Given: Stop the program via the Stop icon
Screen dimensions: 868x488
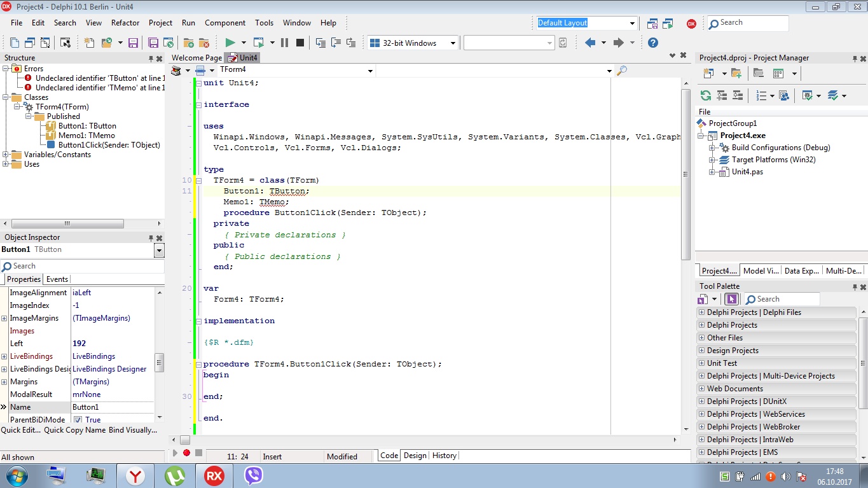Looking at the screenshot, I should coord(299,43).
